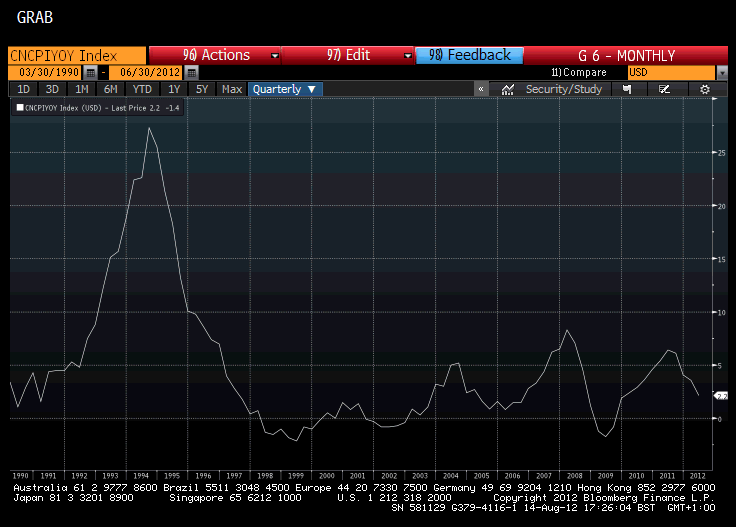The width and height of the screenshot is (736, 527).
Task: Toggle the CNCPIYOY Index legend checkbox
Action: tap(20, 107)
